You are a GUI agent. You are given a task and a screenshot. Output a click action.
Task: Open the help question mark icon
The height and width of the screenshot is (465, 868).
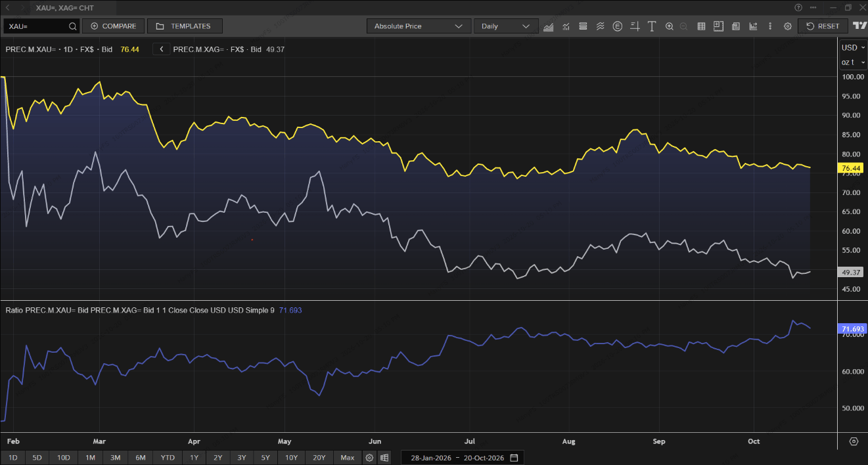pyautogui.click(x=798, y=8)
